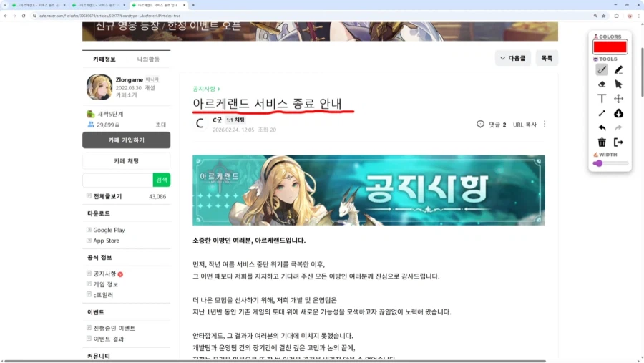Open the Chrome three-dot menu
Screen dimensions: 644x363
tap(639, 16)
